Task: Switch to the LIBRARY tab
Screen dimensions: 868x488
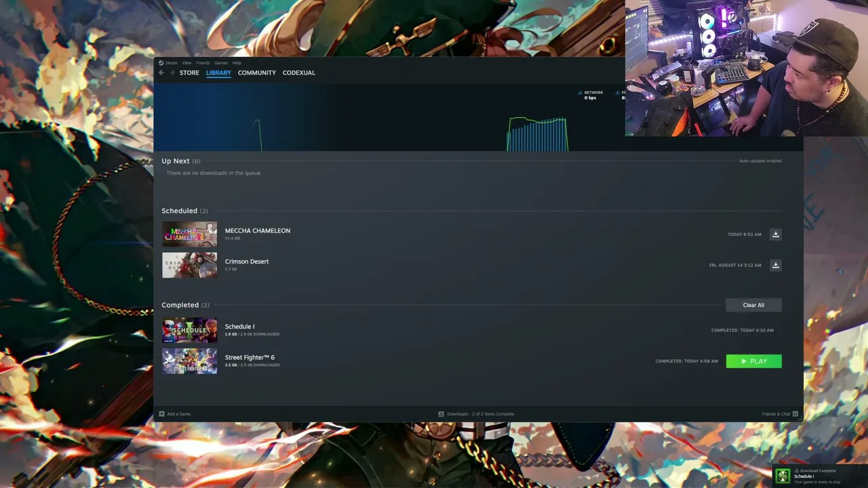Action: coord(218,73)
